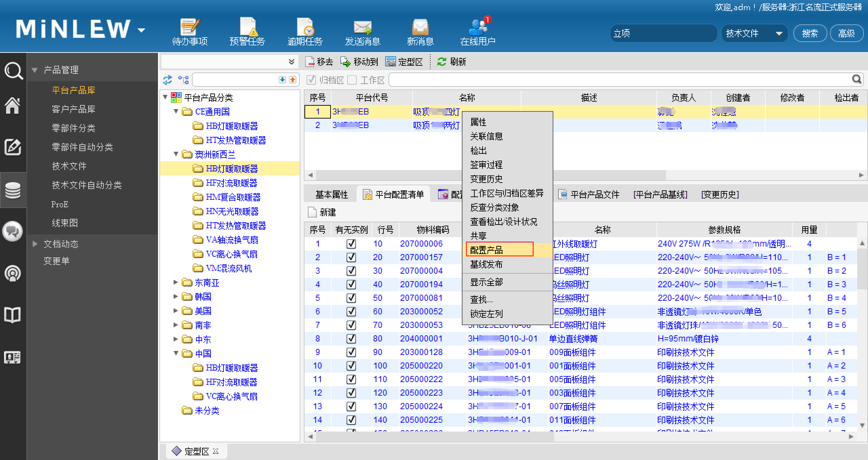This screenshot has width=868, height=460.
Task: Enable the 工作区 checkbox
Action: pyautogui.click(x=352, y=80)
